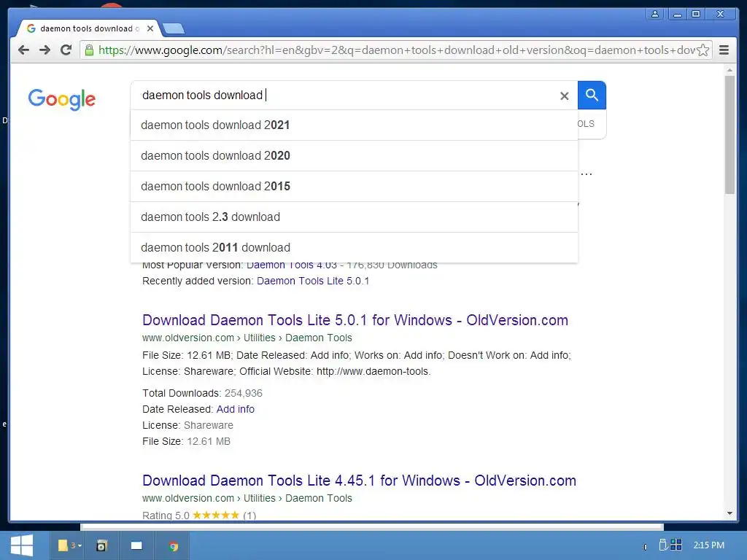Screen dimensions: 747x560
Task: Open a new browser tab
Action: pyautogui.click(x=174, y=29)
